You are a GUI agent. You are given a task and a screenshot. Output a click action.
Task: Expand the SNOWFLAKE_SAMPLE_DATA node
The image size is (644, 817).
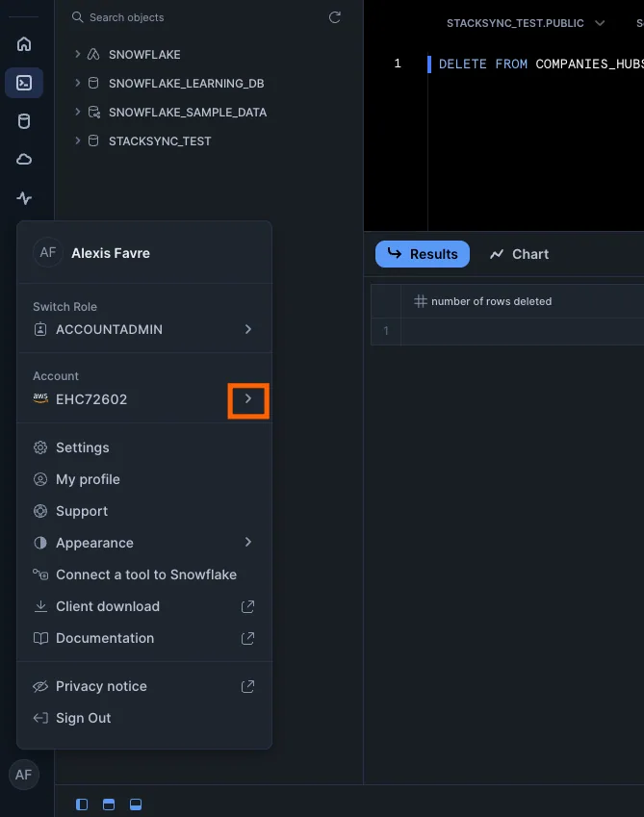(x=77, y=112)
